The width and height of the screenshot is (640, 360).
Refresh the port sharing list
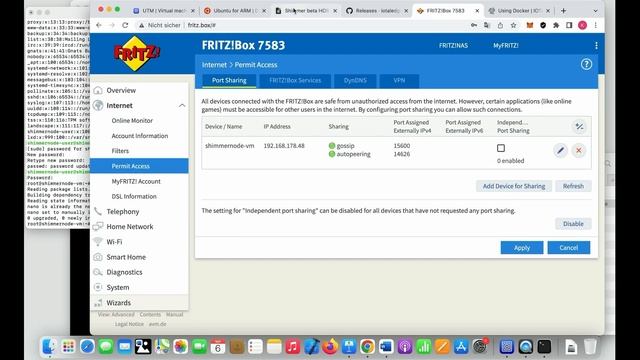[573, 186]
